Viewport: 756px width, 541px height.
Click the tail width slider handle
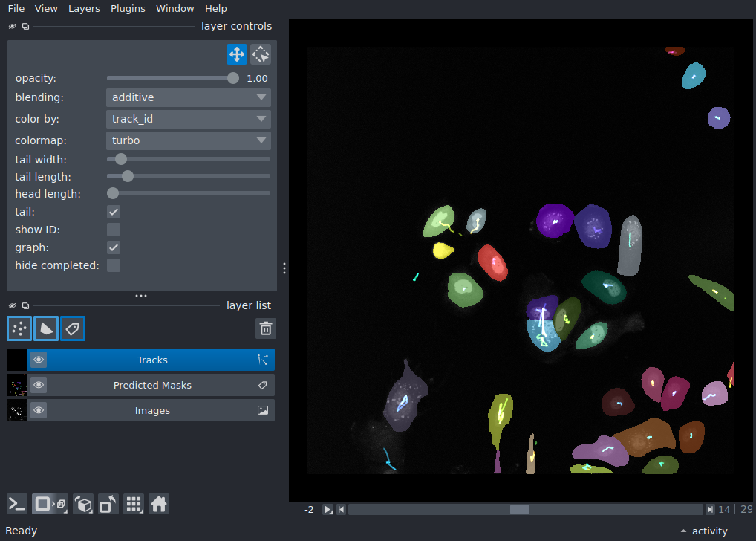[x=121, y=159]
